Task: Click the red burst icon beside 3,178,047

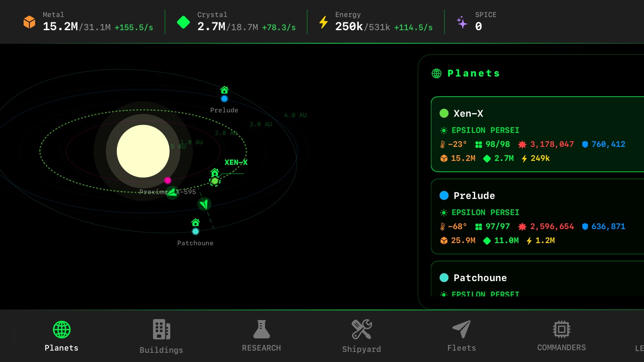Action: (x=522, y=144)
